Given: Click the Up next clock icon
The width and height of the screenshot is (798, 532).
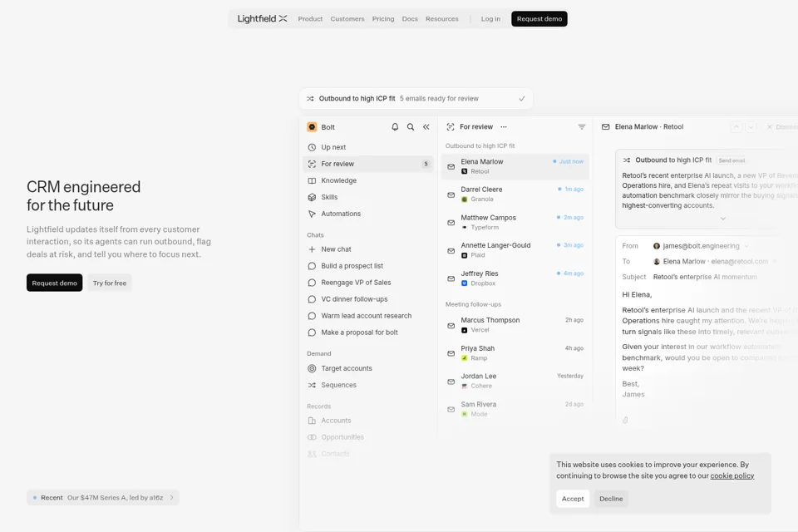Looking at the screenshot, I should click(x=312, y=147).
